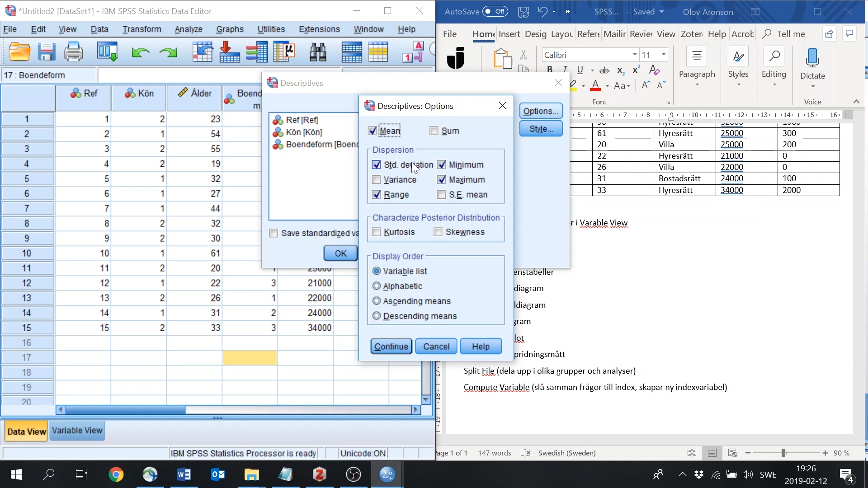
Task: Collapse the Word ribbon
Action: pyautogui.click(x=856, y=102)
